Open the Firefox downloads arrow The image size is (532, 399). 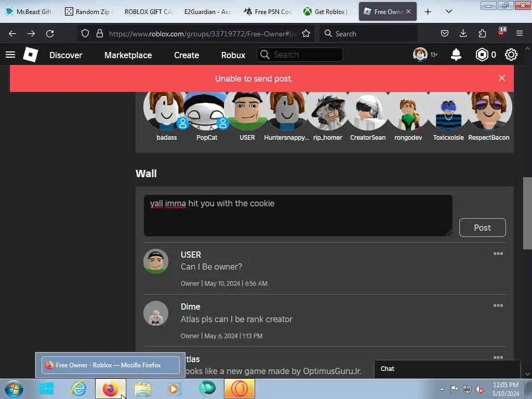point(463,33)
